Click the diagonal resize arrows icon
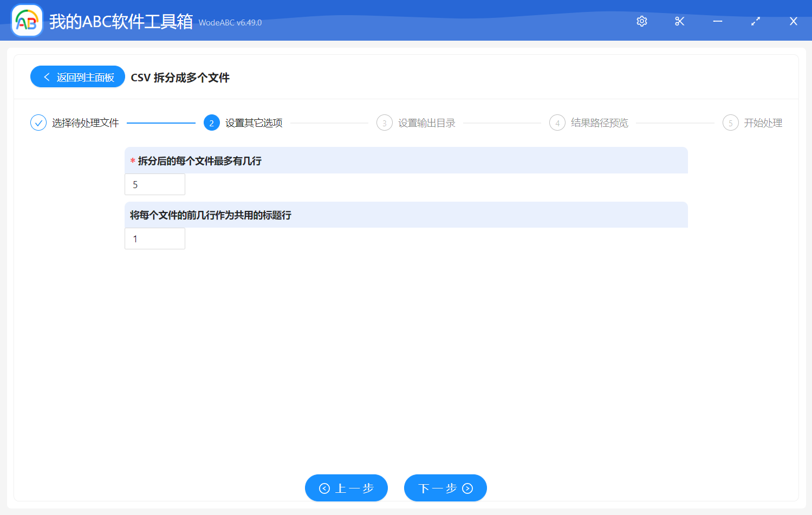812x515 pixels. [x=755, y=21]
